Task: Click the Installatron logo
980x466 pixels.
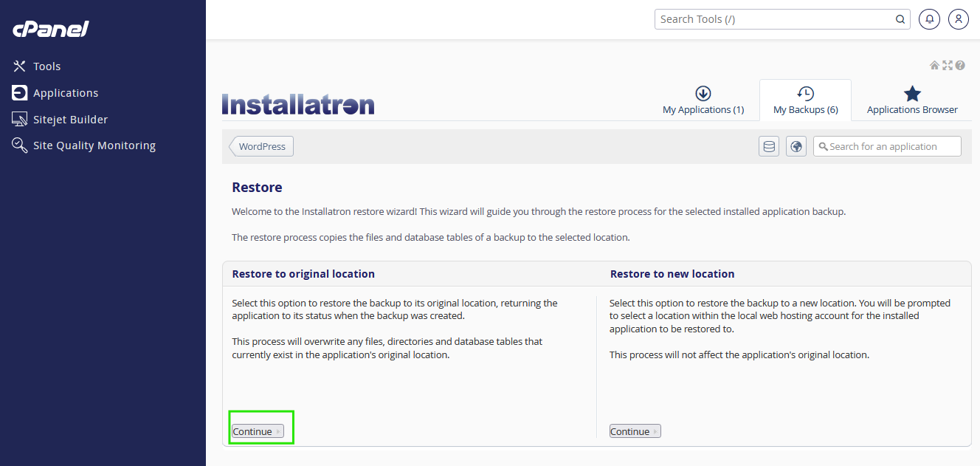Action: (298, 104)
